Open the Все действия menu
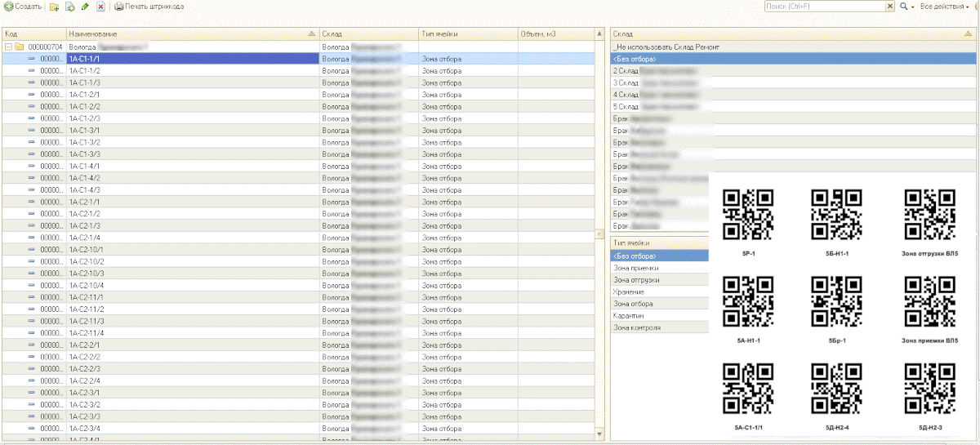The image size is (980, 445). [x=944, y=6]
